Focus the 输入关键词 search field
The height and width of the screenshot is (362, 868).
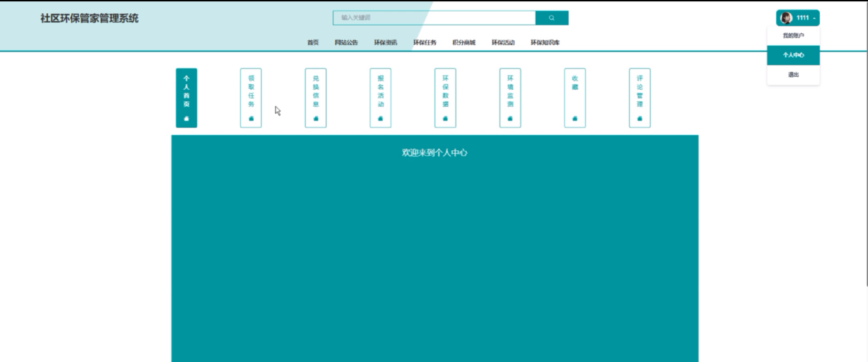pos(433,18)
